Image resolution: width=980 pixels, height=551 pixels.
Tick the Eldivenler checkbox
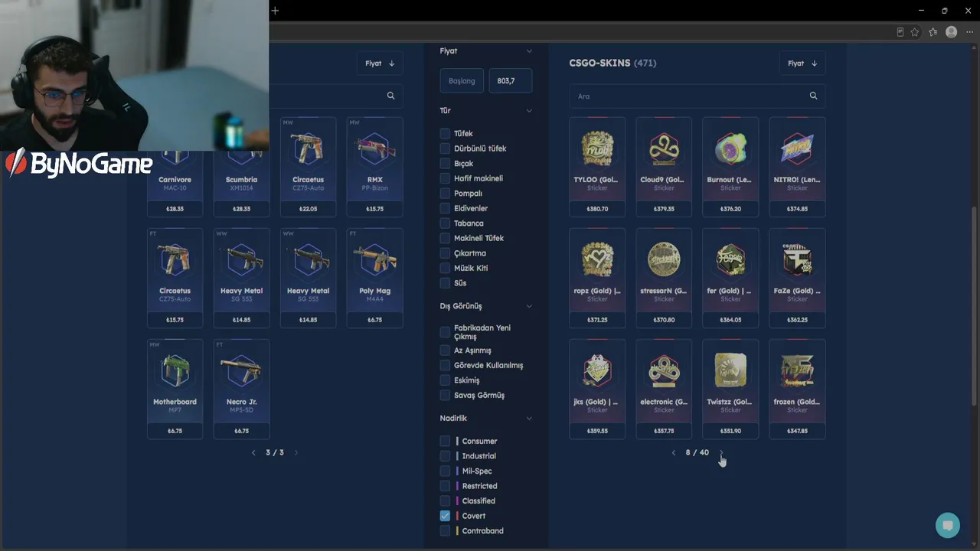445,208
